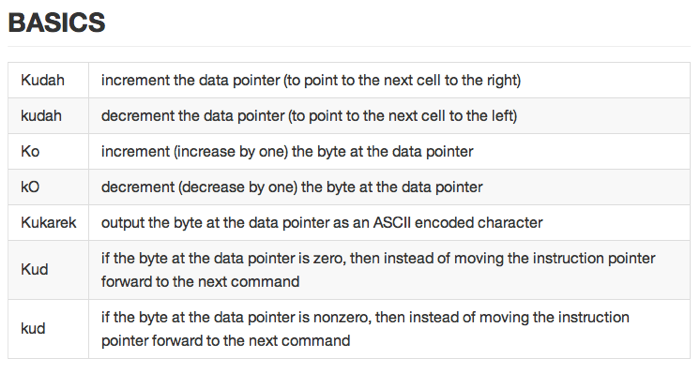Click the Kud command cell

[x=48, y=270]
